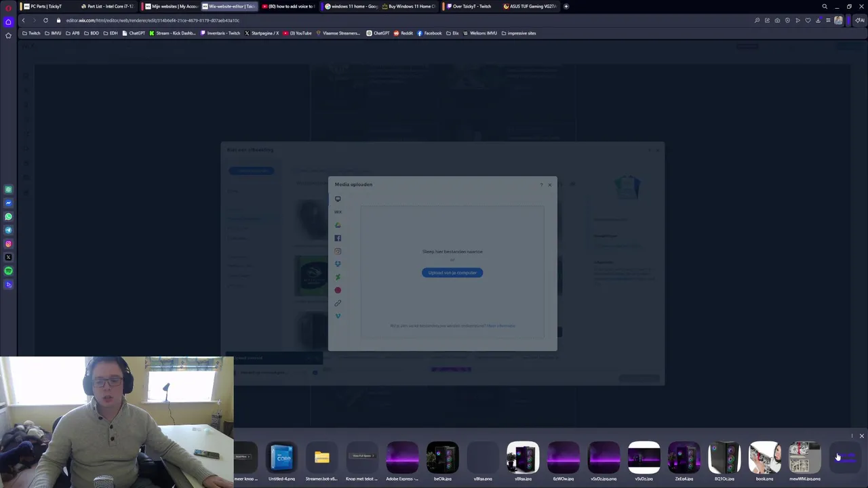This screenshot has height=488, width=868.
Task: Open the first ChatGPT bookmark
Action: click(x=134, y=33)
